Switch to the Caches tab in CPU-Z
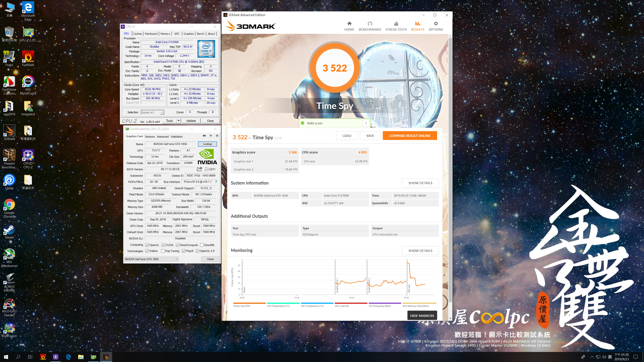This screenshot has height=362, width=644. click(x=137, y=34)
